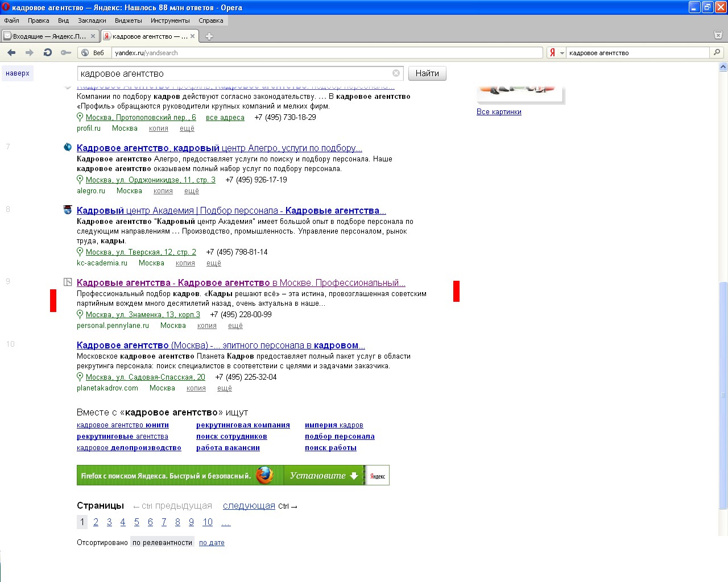
Task: Sort results по дате
Action: tap(212, 543)
